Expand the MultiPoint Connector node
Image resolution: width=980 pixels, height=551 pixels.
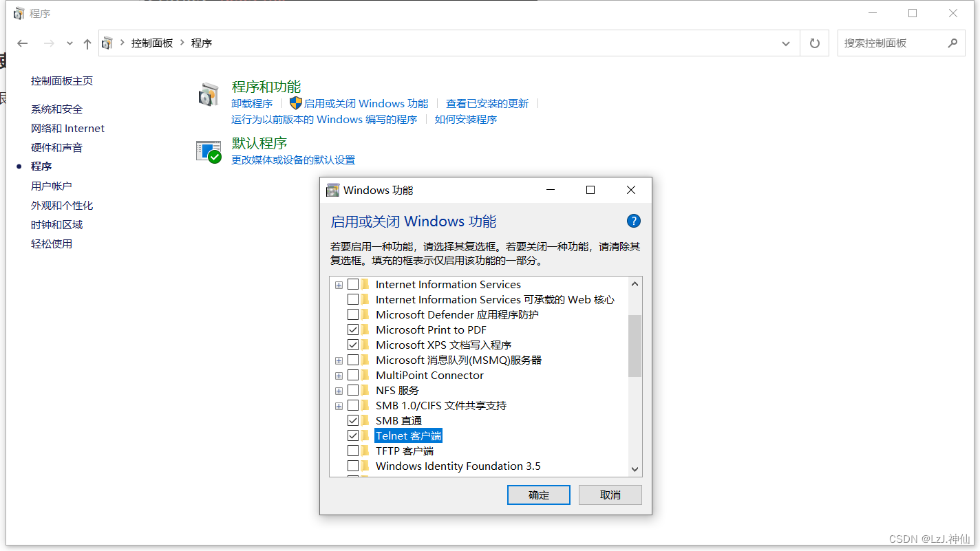339,376
